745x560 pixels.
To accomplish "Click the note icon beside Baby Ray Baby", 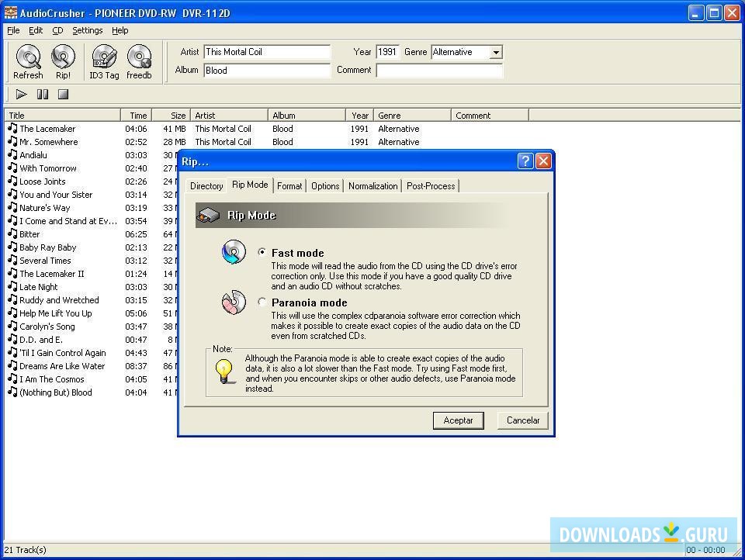I will [13, 247].
